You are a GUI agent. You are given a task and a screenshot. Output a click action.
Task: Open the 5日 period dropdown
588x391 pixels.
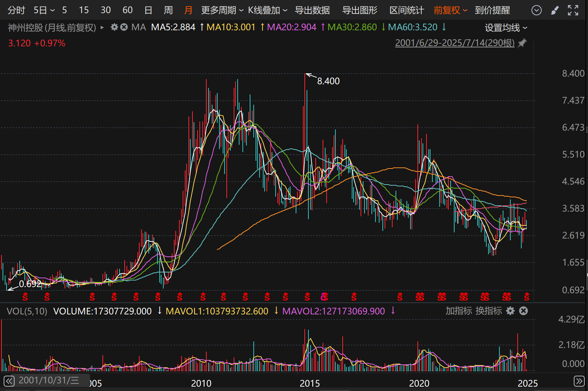point(44,10)
